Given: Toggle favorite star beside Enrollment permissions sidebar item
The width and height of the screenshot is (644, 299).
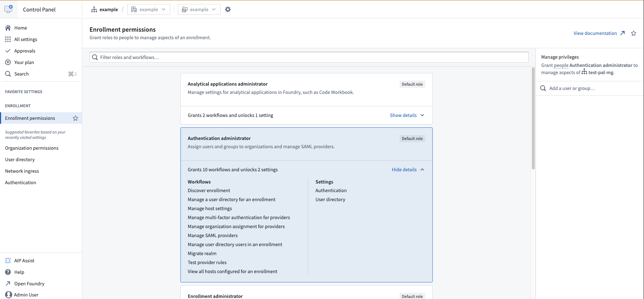Looking at the screenshot, I should tap(75, 118).
